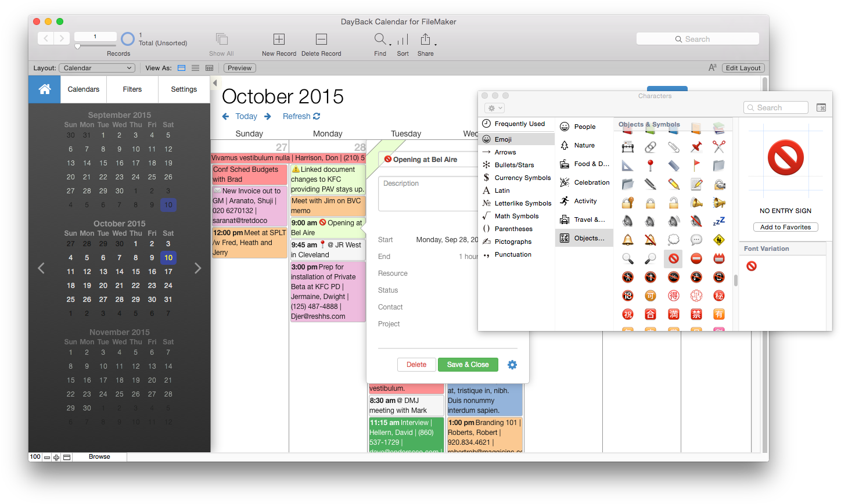
Task: Select the Math Symbols category
Action: click(517, 216)
